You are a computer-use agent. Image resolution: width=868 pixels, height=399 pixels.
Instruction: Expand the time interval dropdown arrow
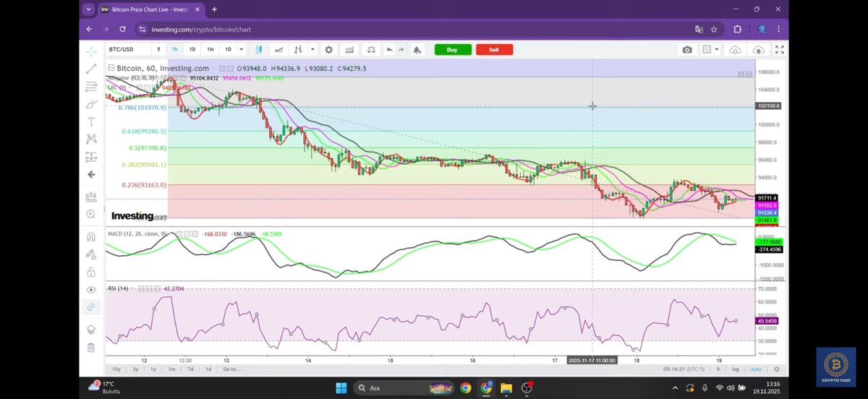coord(241,49)
